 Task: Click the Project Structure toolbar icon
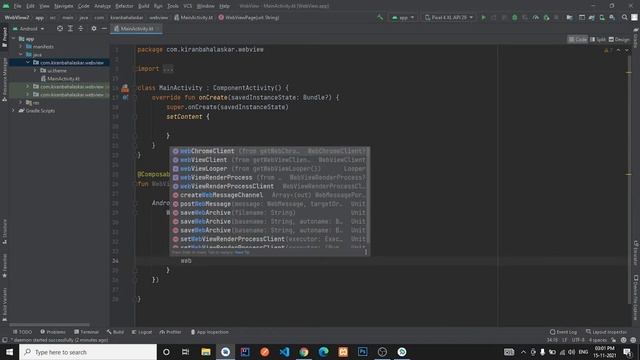click(569, 18)
